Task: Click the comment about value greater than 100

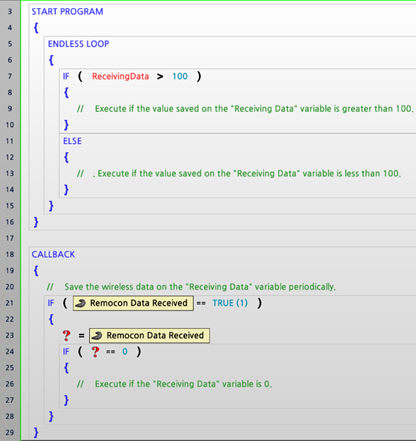Action: 245,109
